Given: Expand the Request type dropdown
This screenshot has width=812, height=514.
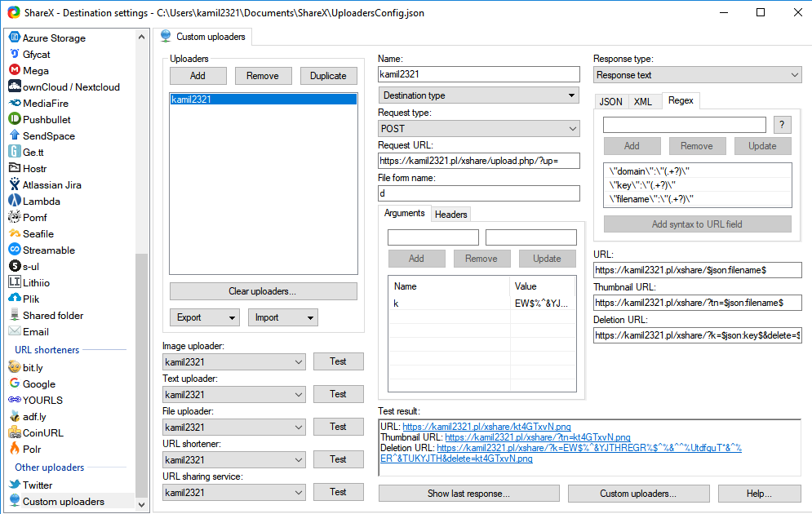Looking at the screenshot, I should [x=478, y=128].
